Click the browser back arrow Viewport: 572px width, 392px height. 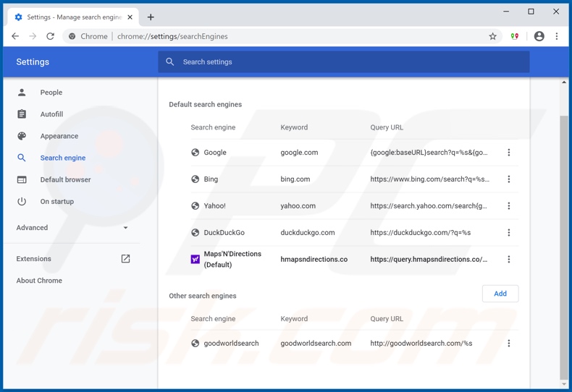tap(15, 36)
